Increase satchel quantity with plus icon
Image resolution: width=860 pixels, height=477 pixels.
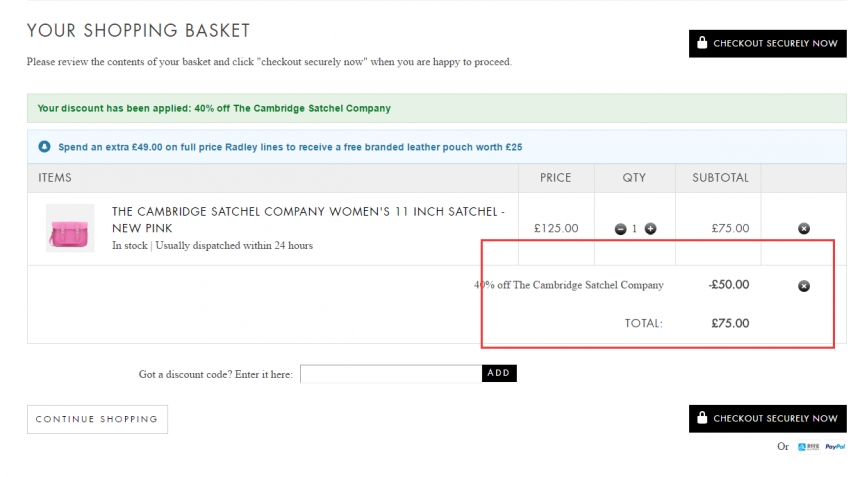(x=650, y=229)
